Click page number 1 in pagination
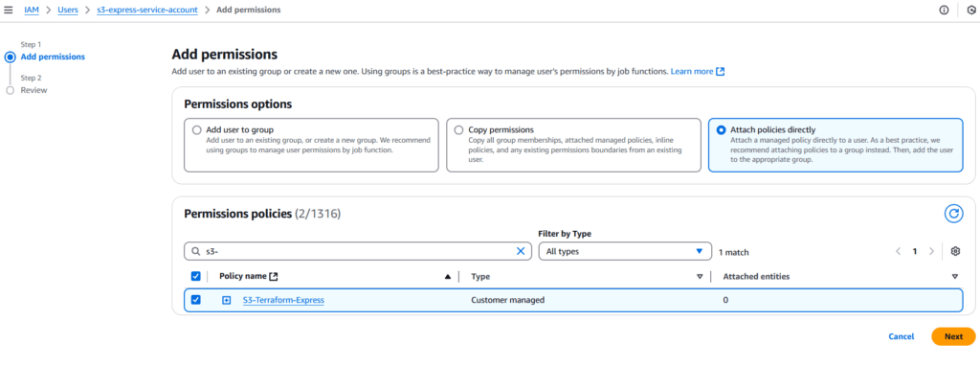This screenshot has height=367, width=980. 914,251
